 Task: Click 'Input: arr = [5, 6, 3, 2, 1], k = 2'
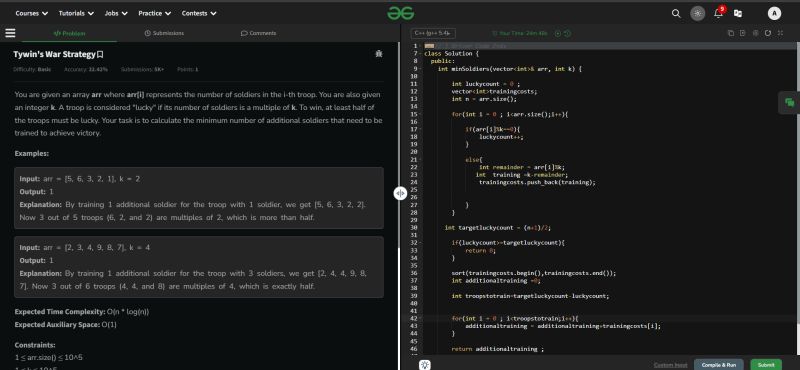(80, 179)
